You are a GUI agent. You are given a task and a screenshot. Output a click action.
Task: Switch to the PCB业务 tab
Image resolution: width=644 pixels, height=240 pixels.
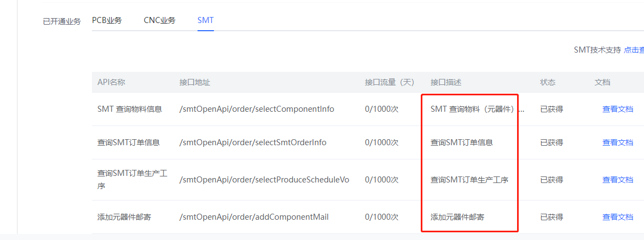(107, 20)
